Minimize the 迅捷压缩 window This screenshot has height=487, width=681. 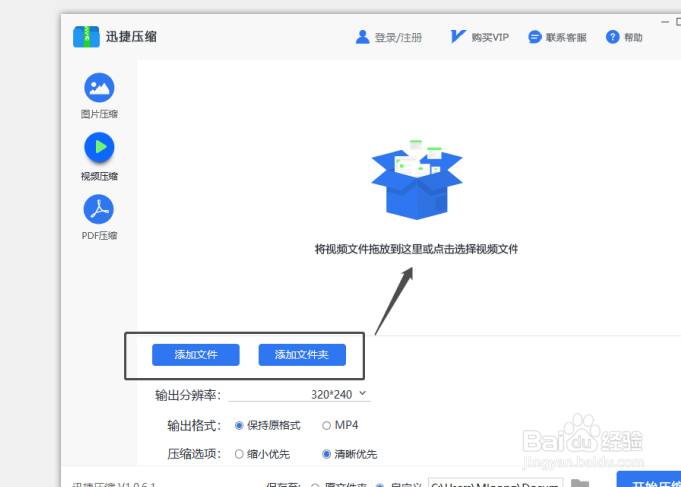point(665,22)
